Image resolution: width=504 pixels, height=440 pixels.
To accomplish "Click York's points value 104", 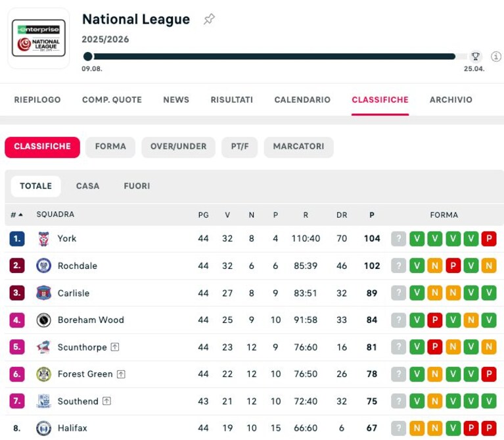I will click(x=372, y=239).
